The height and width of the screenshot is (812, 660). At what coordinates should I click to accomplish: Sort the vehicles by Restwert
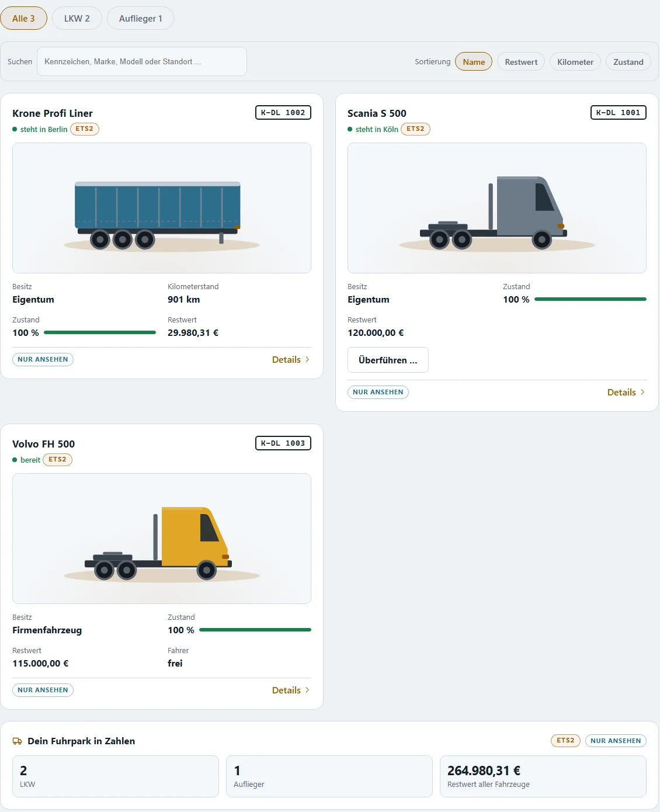tap(521, 62)
